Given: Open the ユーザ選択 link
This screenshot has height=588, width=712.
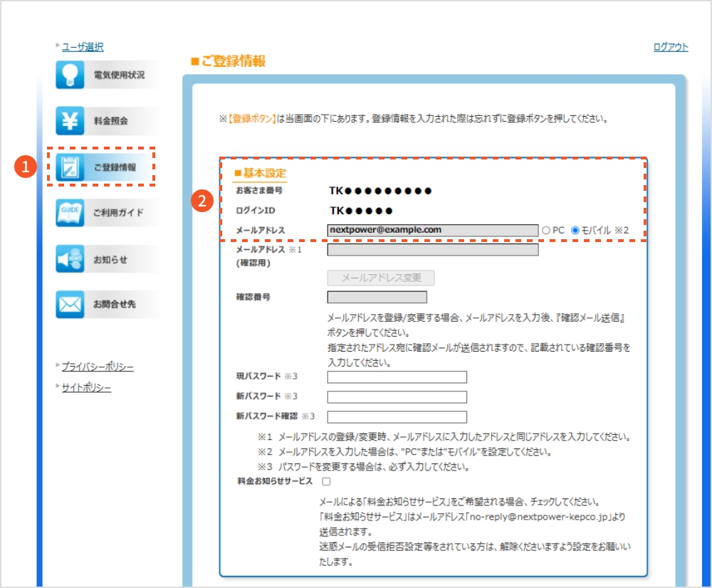Looking at the screenshot, I should click(x=84, y=46).
